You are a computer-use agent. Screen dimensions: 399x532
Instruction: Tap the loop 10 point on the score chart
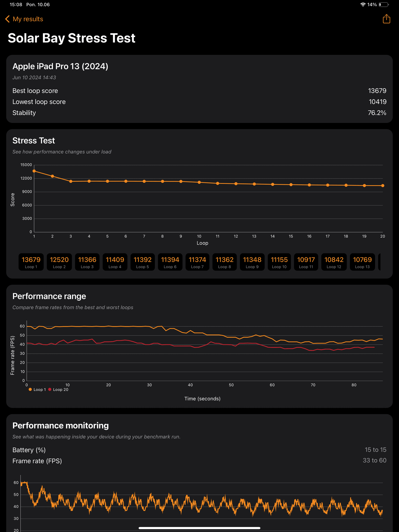click(199, 182)
